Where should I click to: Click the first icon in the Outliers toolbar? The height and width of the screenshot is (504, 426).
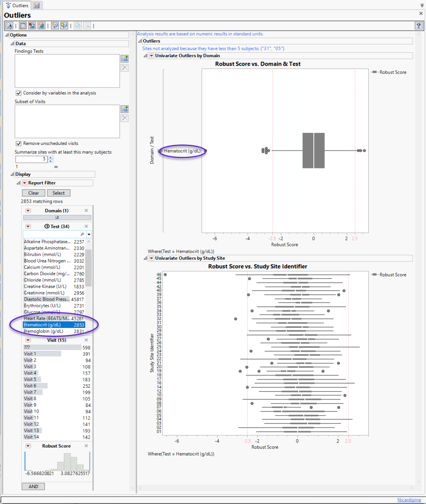click(9, 26)
